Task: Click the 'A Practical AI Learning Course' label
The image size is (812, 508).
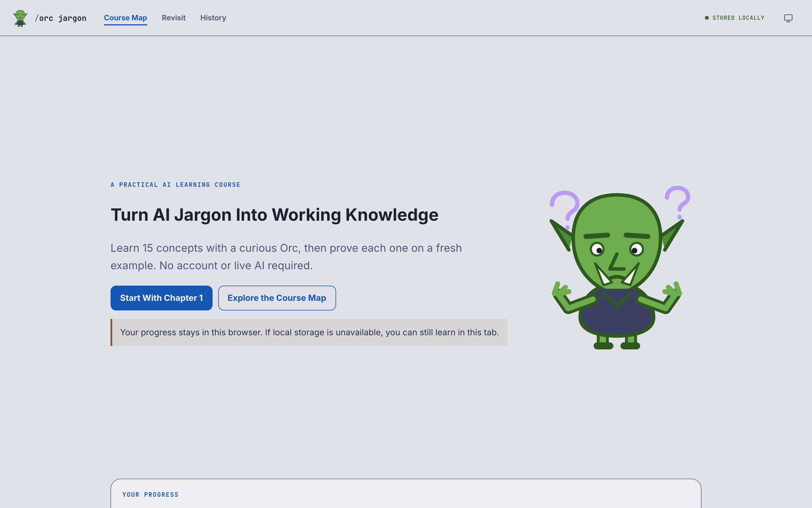Action: 175,185
